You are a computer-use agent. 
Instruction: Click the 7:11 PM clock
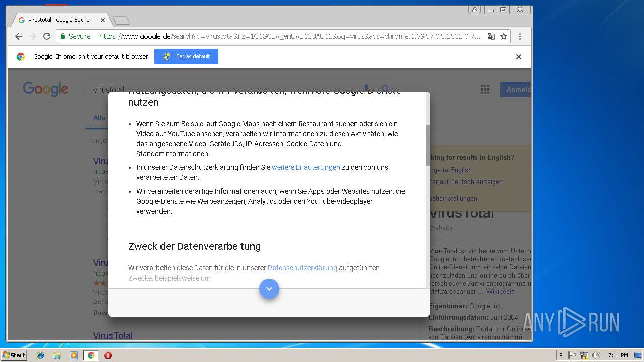pyautogui.click(x=618, y=355)
